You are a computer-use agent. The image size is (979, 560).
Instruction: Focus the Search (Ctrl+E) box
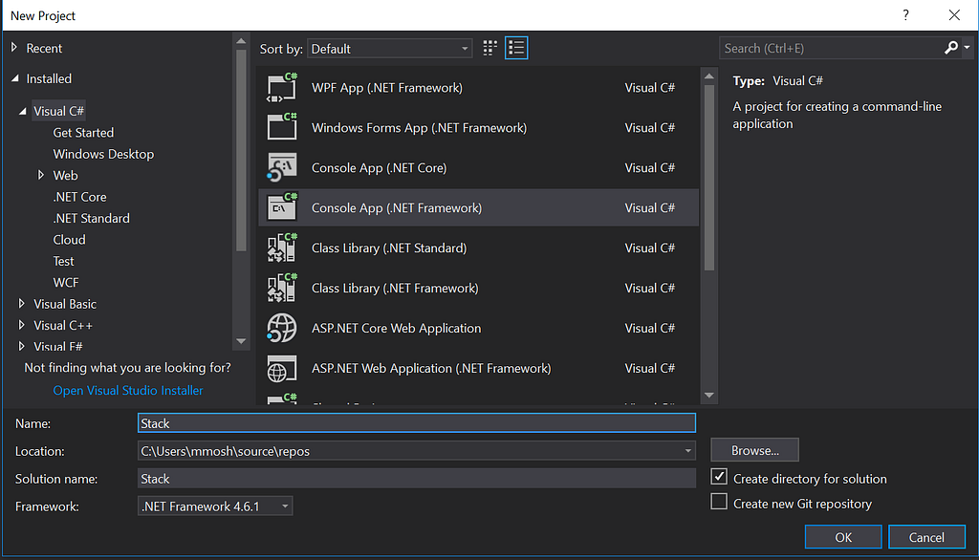833,48
